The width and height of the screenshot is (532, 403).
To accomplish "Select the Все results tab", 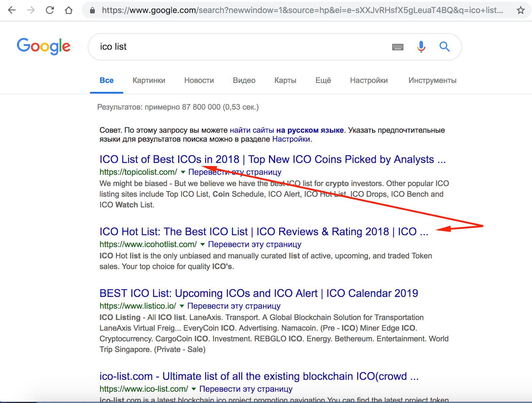I will pyautogui.click(x=106, y=80).
